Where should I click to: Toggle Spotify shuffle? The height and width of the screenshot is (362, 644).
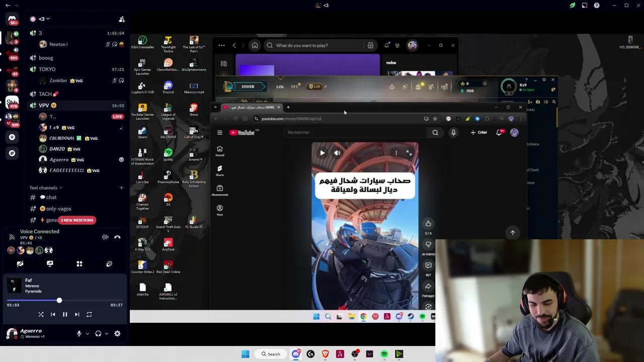point(41,314)
